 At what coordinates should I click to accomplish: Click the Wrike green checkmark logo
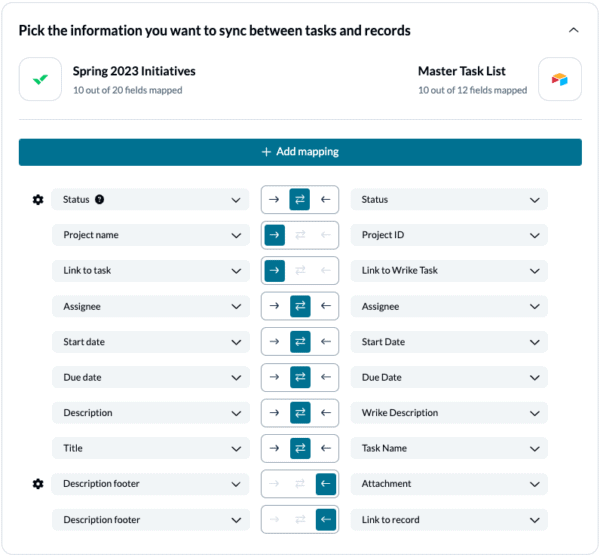pos(40,79)
